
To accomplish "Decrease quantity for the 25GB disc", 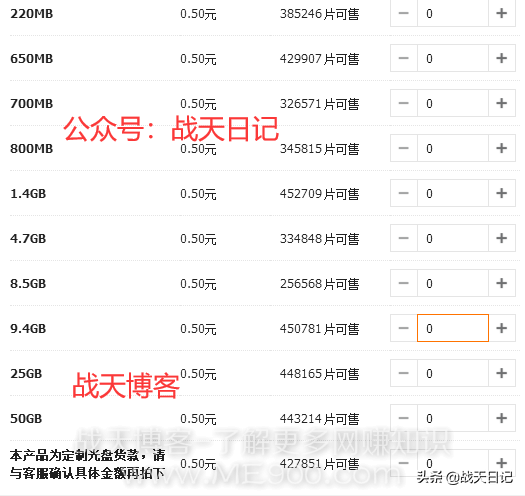I will (404, 373).
